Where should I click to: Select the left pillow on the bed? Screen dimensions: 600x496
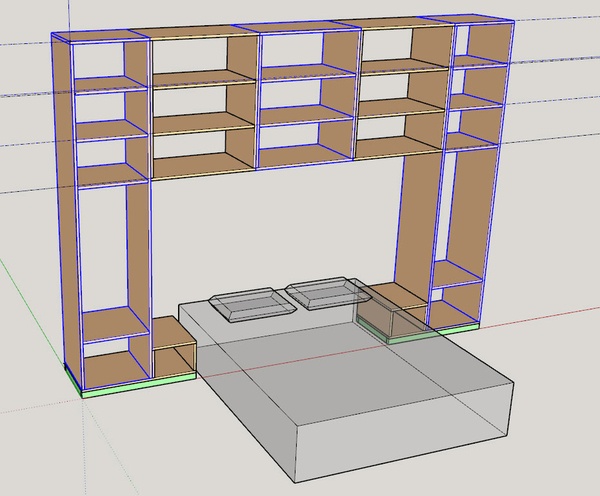point(246,305)
